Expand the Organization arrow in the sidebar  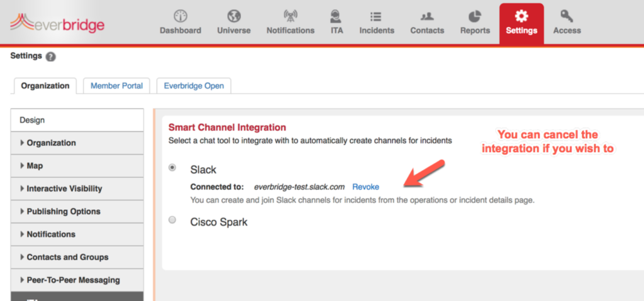point(22,143)
